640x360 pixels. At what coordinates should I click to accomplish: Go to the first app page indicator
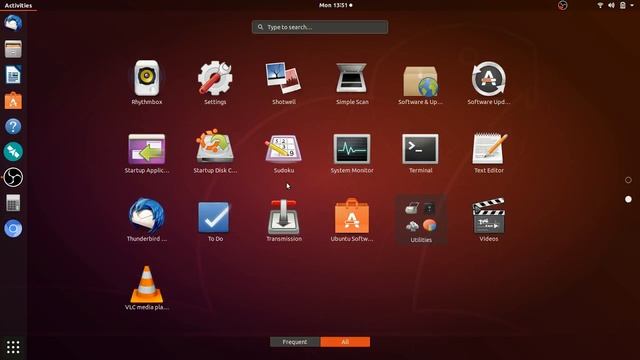point(628,180)
